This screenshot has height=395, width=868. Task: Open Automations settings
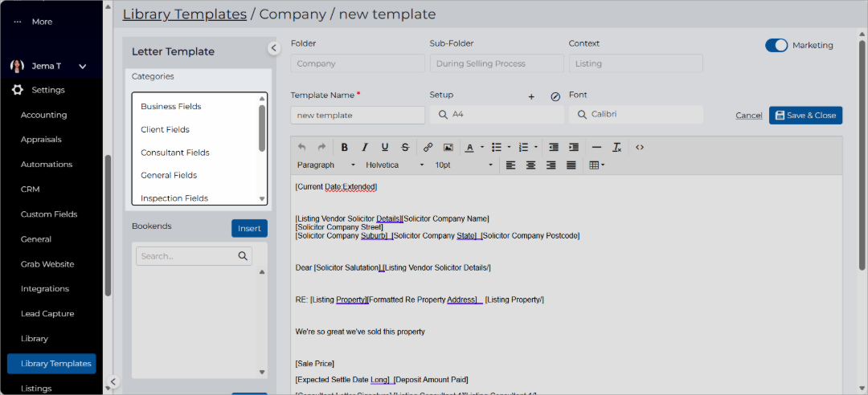point(47,165)
